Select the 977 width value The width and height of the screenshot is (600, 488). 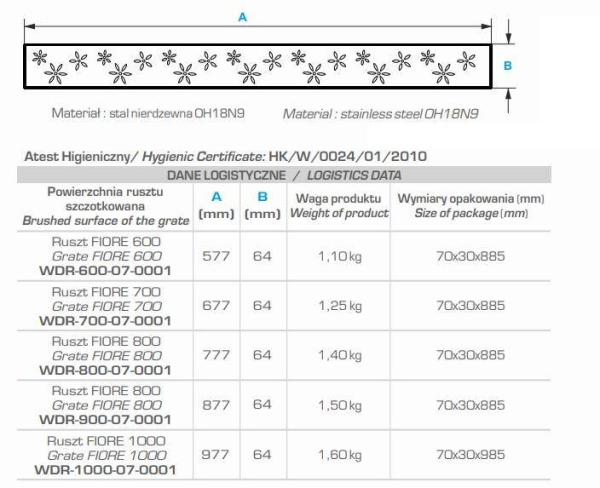click(x=216, y=453)
